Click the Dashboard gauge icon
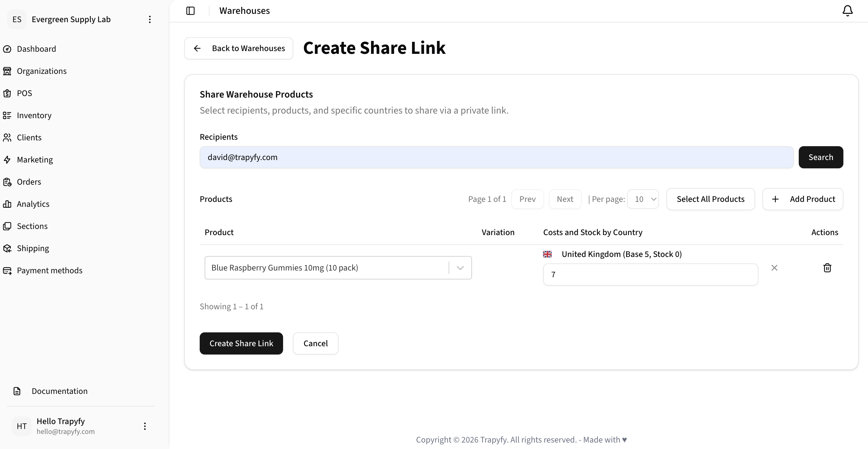This screenshot has height=449, width=868. tap(7, 49)
